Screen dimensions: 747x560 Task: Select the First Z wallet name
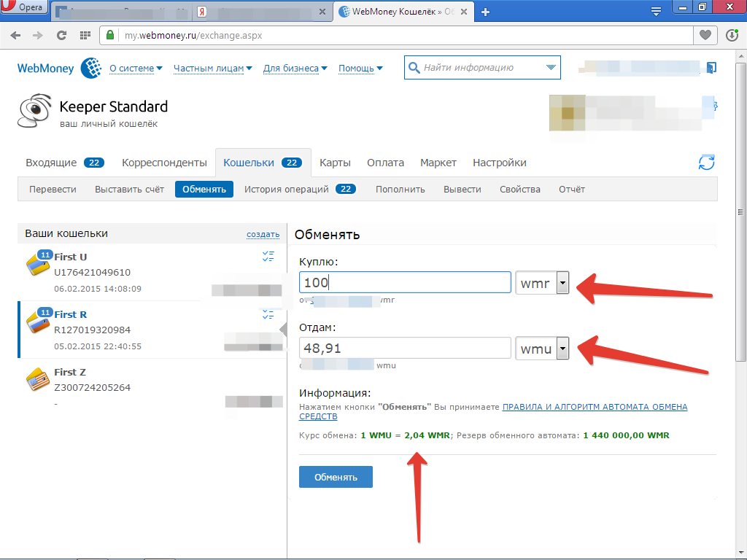point(70,372)
